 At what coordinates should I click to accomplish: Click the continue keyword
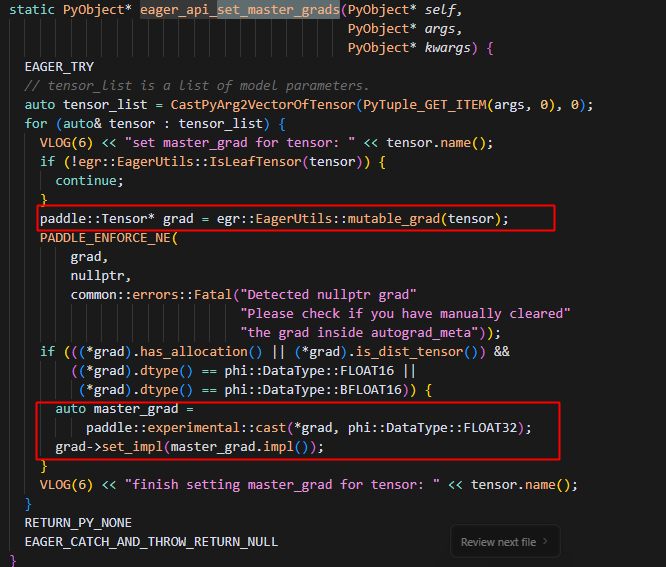pos(89,181)
